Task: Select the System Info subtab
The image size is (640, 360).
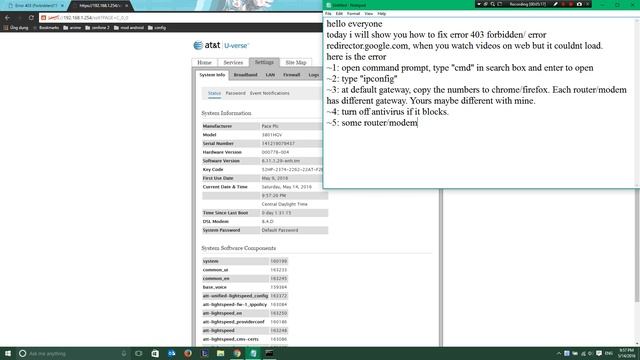Action: coord(212,75)
